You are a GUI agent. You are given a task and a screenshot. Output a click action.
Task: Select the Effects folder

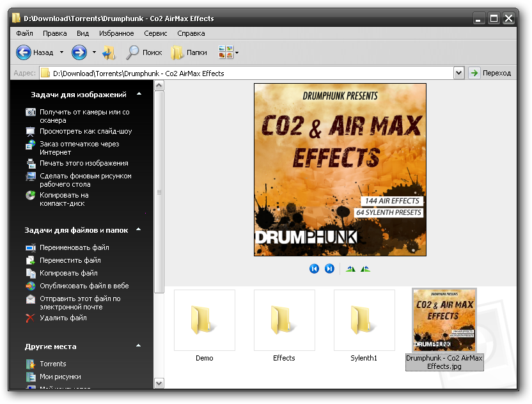pyautogui.click(x=285, y=320)
